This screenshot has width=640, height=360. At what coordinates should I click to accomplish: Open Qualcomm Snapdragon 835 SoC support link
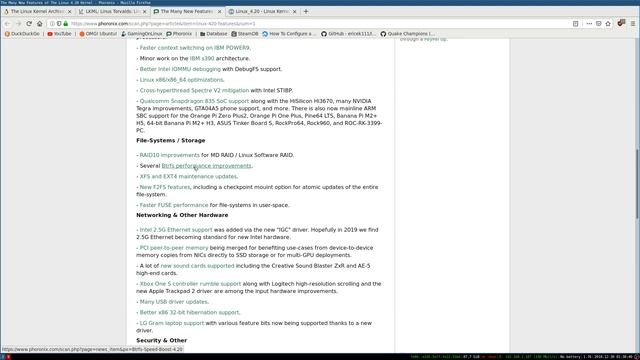click(194, 101)
